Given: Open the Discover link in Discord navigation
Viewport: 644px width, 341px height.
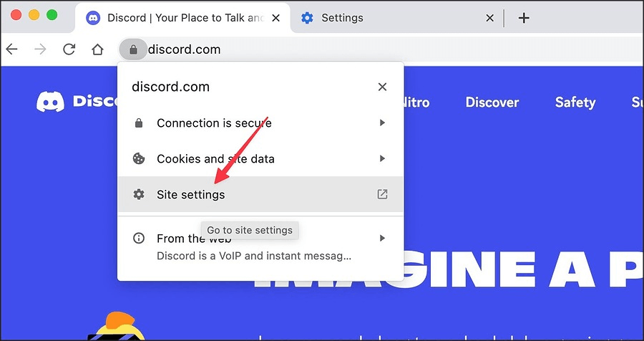Looking at the screenshot, I should pos(492,102).
